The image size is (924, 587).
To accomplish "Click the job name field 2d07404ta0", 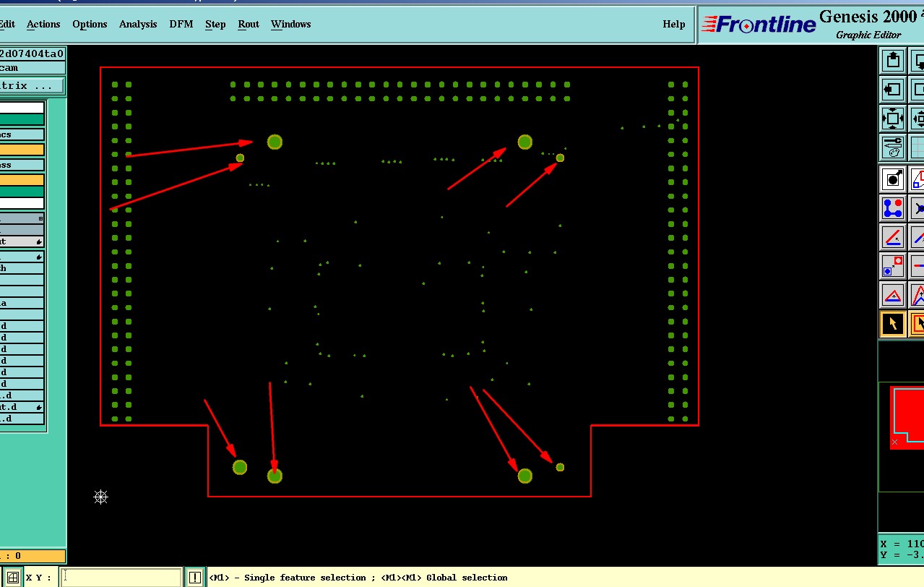I will point(33,53).
